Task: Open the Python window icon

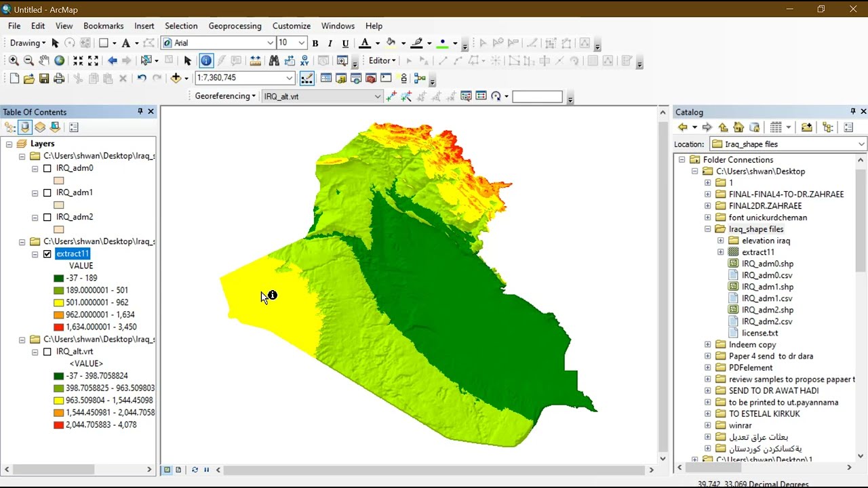Action: (x=386, y=78)
